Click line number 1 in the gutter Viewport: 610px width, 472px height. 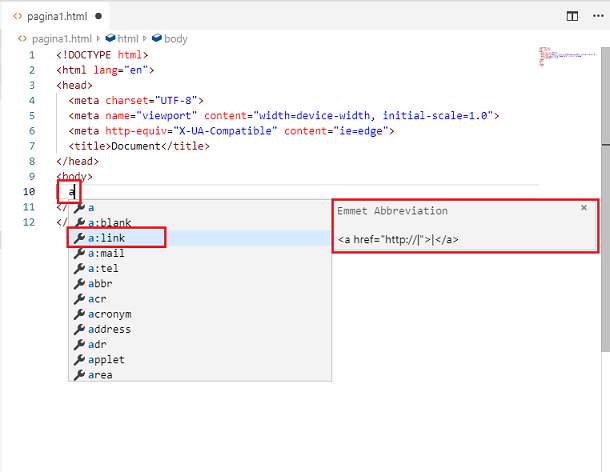pyautogui.click(x=32, y=55)
